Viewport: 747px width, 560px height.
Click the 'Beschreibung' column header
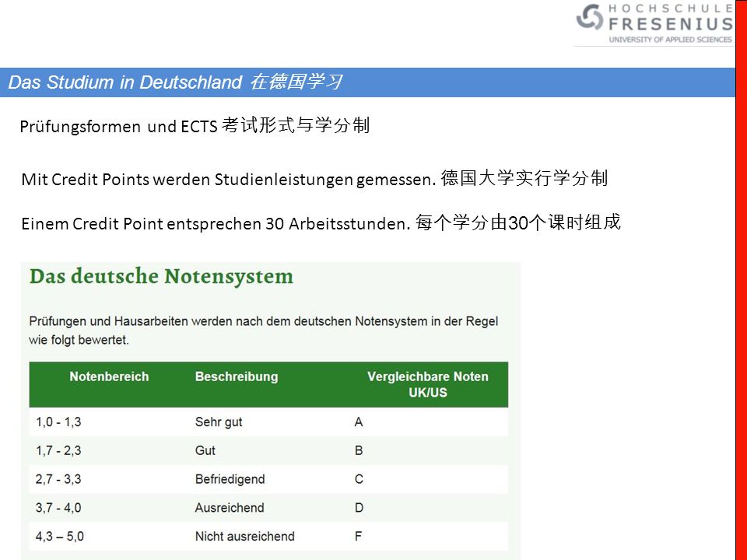pos(237,376)
